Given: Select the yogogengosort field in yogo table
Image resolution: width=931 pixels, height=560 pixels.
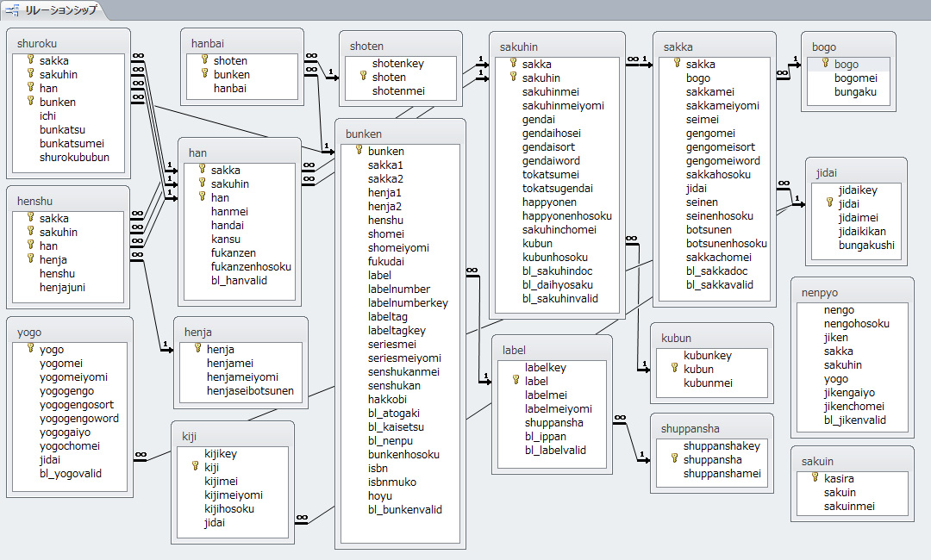Looking at the screenshot, I should coord(77,405).
